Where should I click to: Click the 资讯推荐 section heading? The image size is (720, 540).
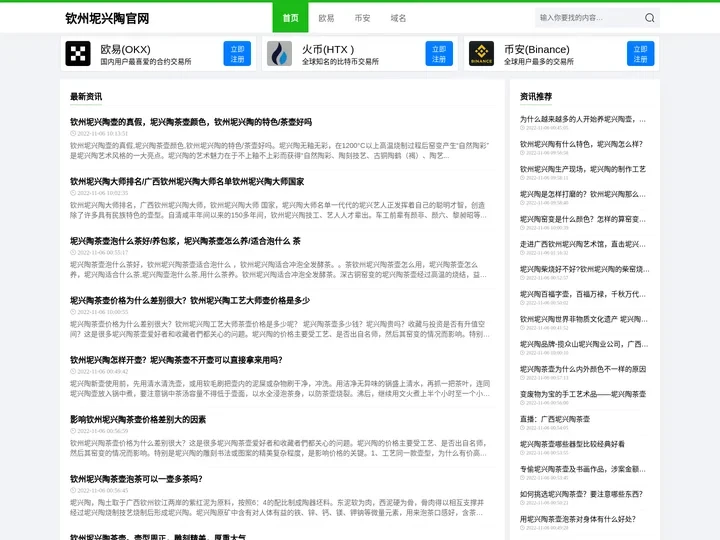(536, 96)
